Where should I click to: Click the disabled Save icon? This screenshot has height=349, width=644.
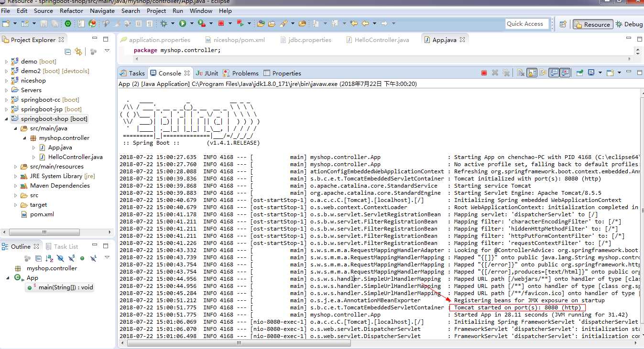coord(44,23)
